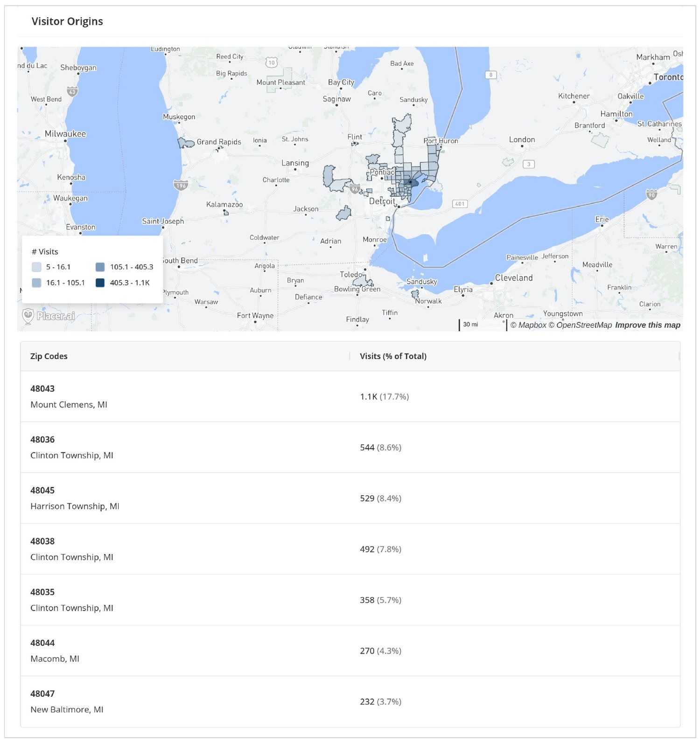Click the 5 - 16.1 legend color swatch
The height and width of the screenshot is (742, 700).
click(36, 267)
